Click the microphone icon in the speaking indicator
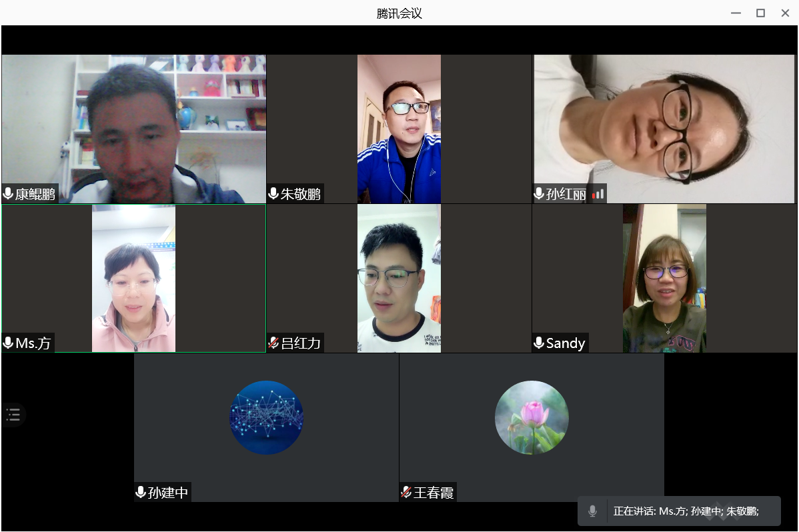 pos(592,511)
